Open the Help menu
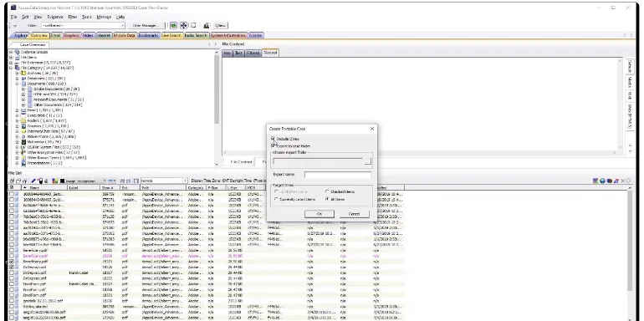Image resolution: width=644 pixels, height=321 pixels. click(120, 18)
